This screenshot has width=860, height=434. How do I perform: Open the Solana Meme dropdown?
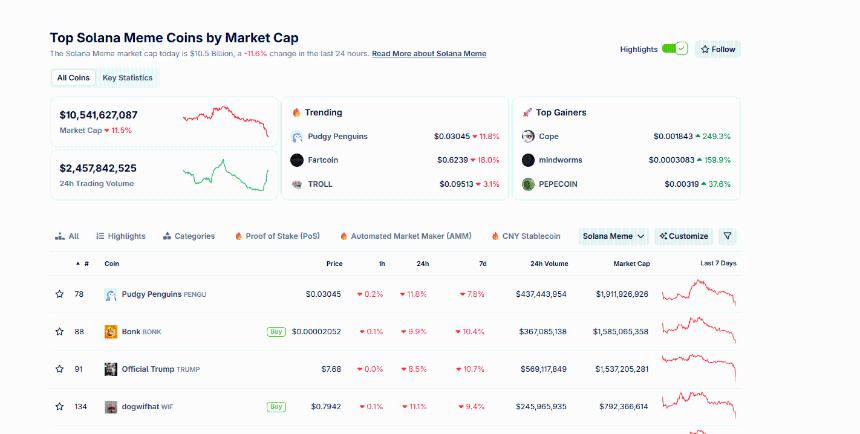613,236
